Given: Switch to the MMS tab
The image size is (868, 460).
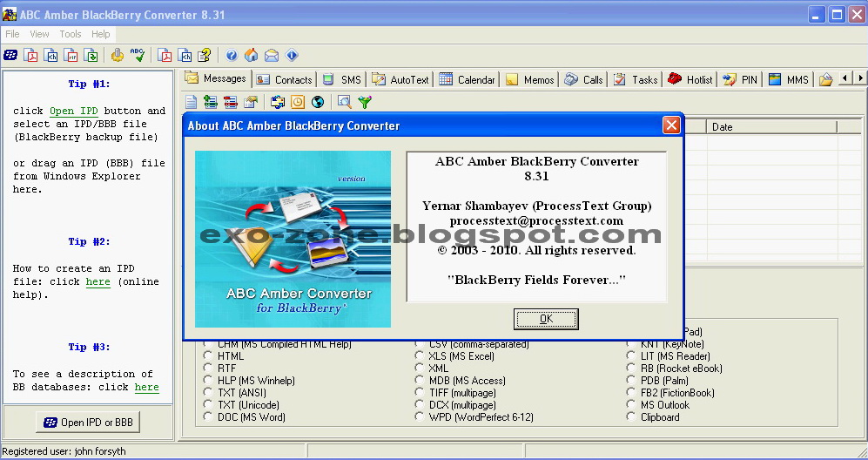Looking at the screenshot, I should (789, 80).
